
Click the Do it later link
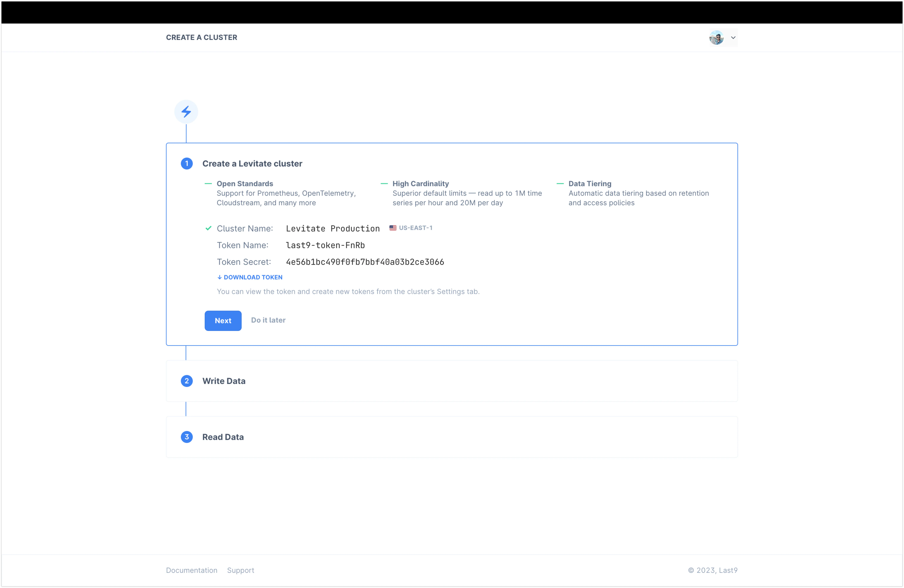click(268, 320)
